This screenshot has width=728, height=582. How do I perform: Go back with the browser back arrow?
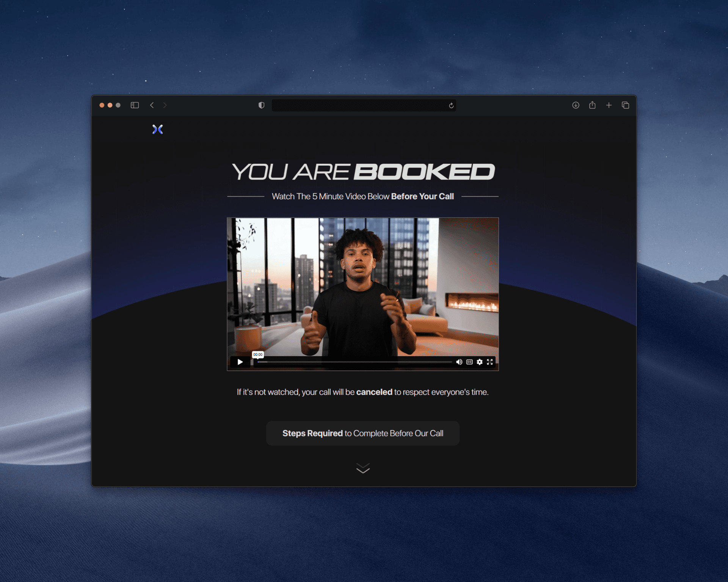click(x=152, y=105)
